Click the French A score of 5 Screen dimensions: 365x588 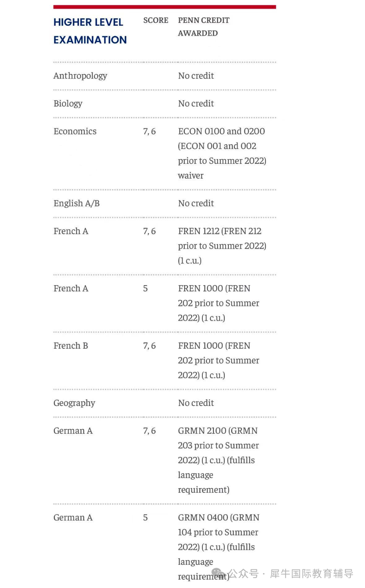(145, 288)
